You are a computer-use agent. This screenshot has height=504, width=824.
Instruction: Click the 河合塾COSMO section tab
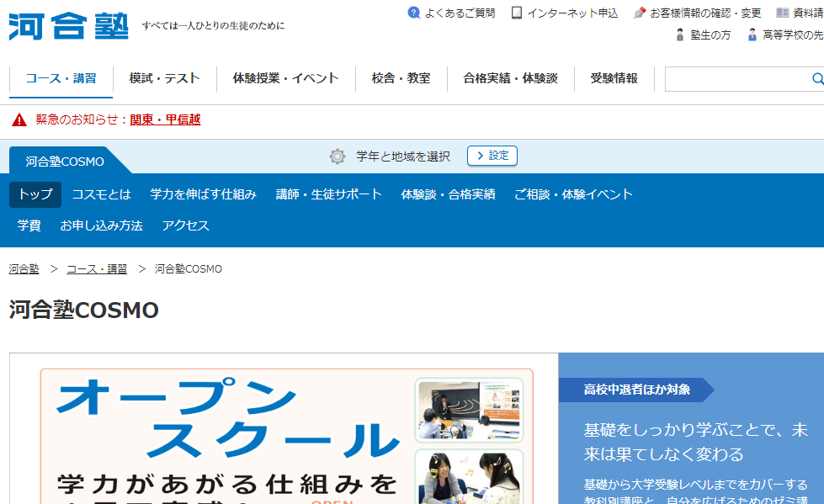click(65, 162)
